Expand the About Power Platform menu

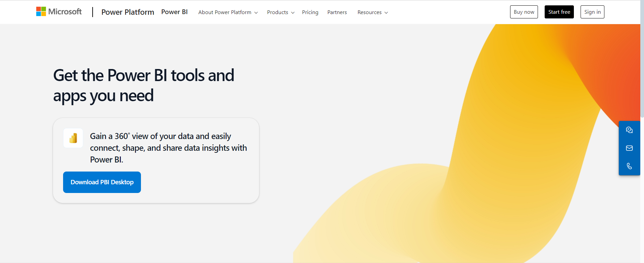pyautogui.click(x=228, y=12)
